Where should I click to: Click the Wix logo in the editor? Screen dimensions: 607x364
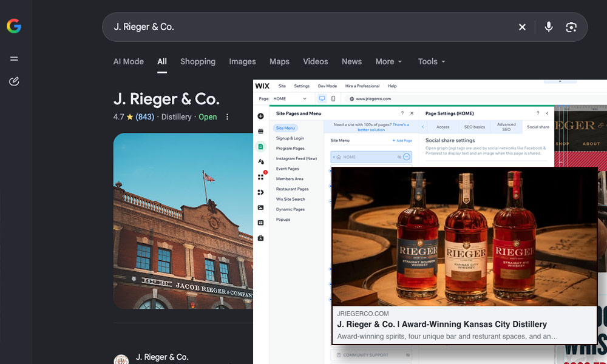(x=262, y=86)
